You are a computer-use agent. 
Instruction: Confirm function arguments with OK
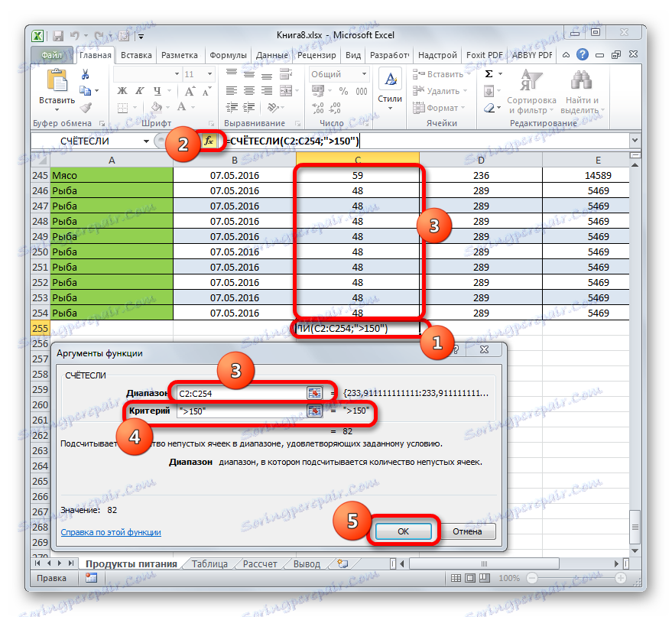coord(404,531)
